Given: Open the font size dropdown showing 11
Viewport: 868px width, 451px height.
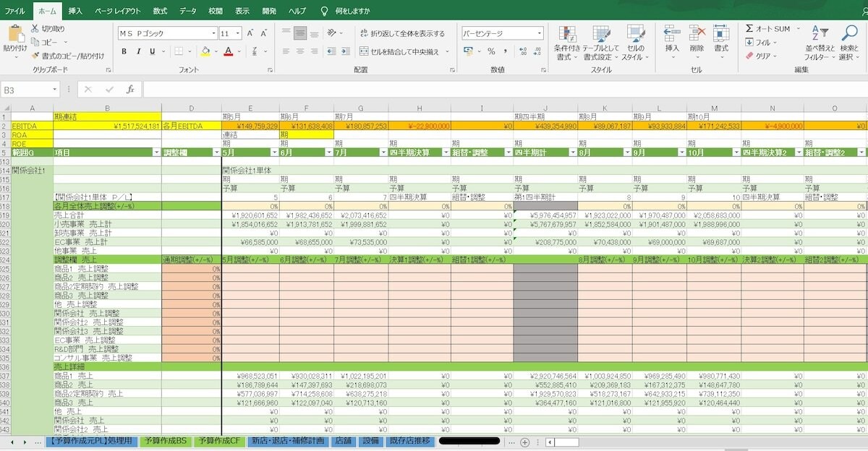Looking at the screenshot, I should [238, 33].
